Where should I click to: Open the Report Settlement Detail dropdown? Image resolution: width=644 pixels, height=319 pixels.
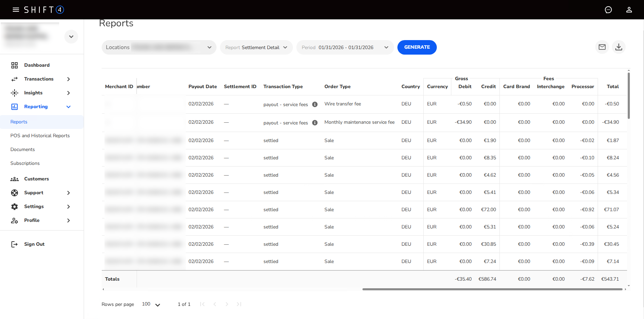[x=256, y=47]
